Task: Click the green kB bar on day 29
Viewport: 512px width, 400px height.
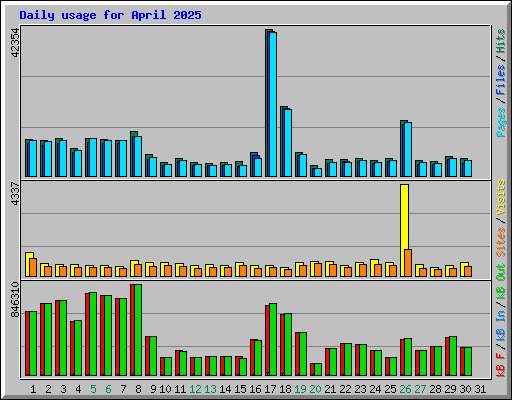Action: point(453,356)
